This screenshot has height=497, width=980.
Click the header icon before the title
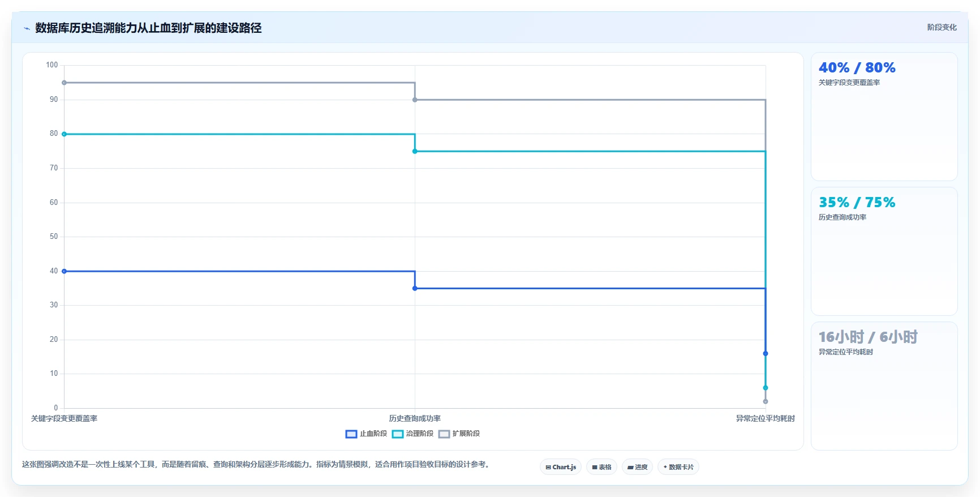point(27,28)
